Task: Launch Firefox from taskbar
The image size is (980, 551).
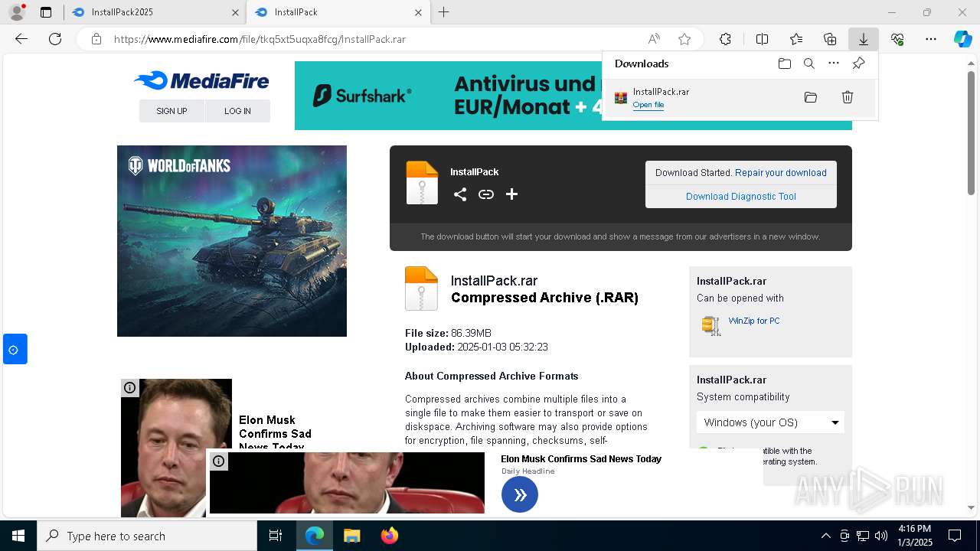Action: [x=390, y=536]
